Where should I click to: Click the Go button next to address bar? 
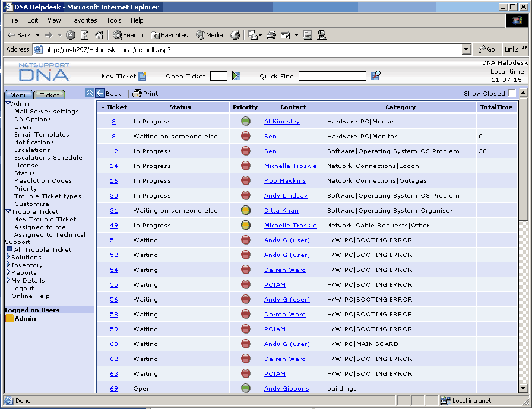click(487, 49)
